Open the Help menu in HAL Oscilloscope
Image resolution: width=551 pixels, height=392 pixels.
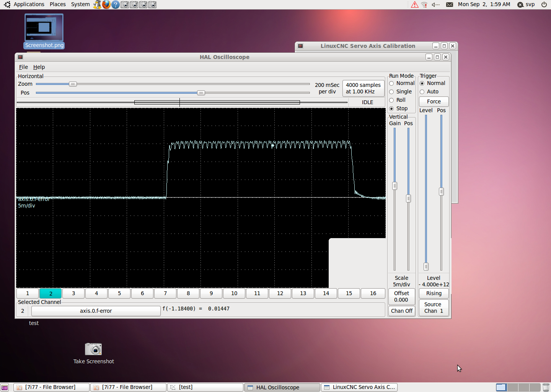point(39,67)
